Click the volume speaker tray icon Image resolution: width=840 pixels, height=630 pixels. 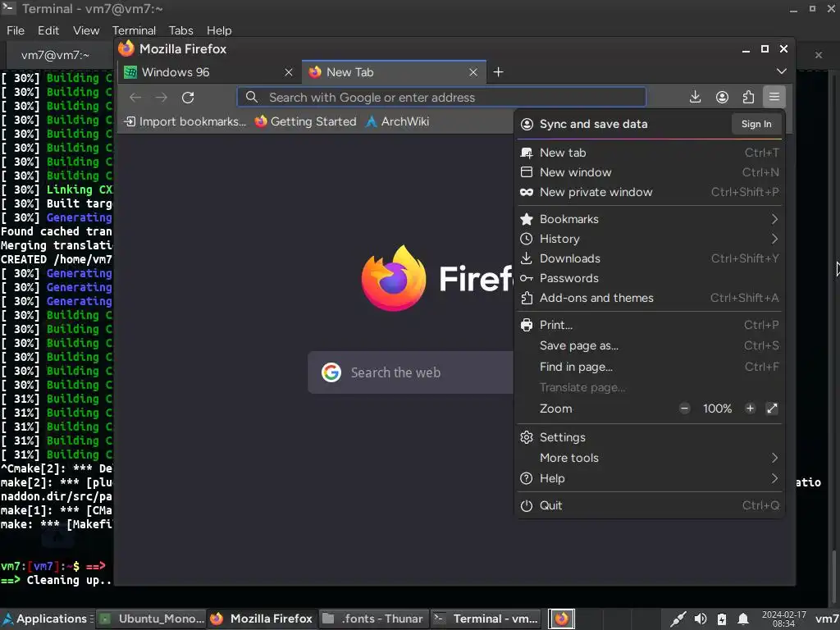tap(700, 619)
